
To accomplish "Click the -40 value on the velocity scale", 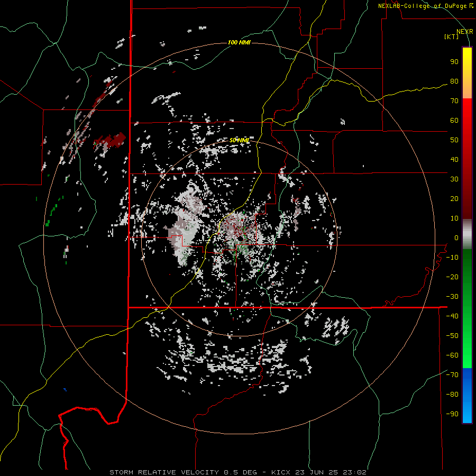I will 452,316.
